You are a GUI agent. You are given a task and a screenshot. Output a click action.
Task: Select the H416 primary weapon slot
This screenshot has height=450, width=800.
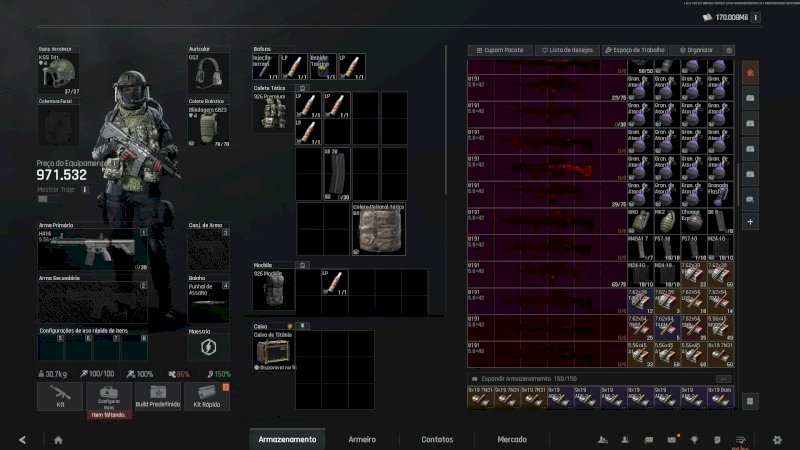tap(92, 250)
